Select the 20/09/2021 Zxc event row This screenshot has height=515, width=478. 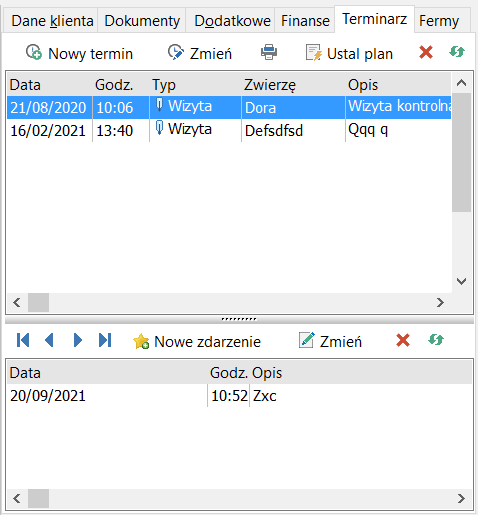pos(239,396)
